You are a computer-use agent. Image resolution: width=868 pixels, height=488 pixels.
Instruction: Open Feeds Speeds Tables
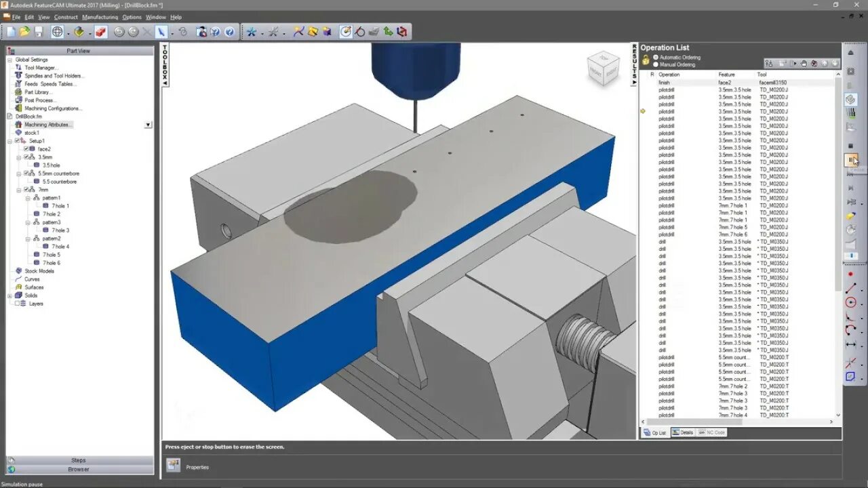click(x=51, y=84)
